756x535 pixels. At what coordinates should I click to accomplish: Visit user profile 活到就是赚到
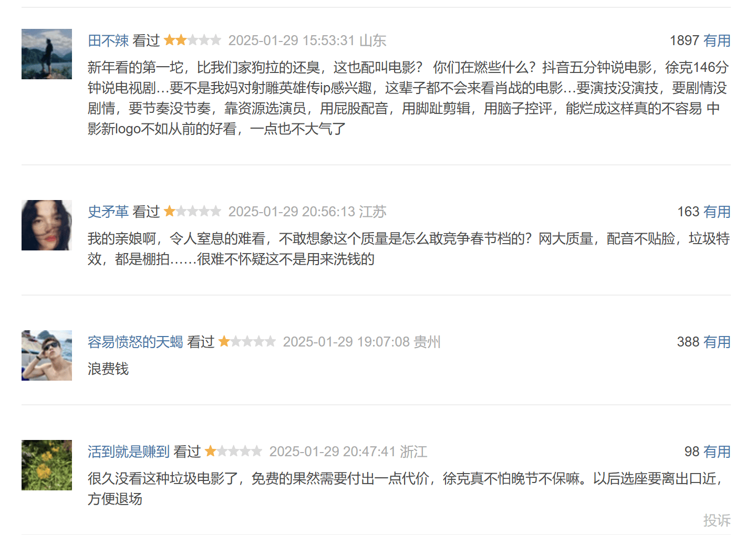click(129, 452)
